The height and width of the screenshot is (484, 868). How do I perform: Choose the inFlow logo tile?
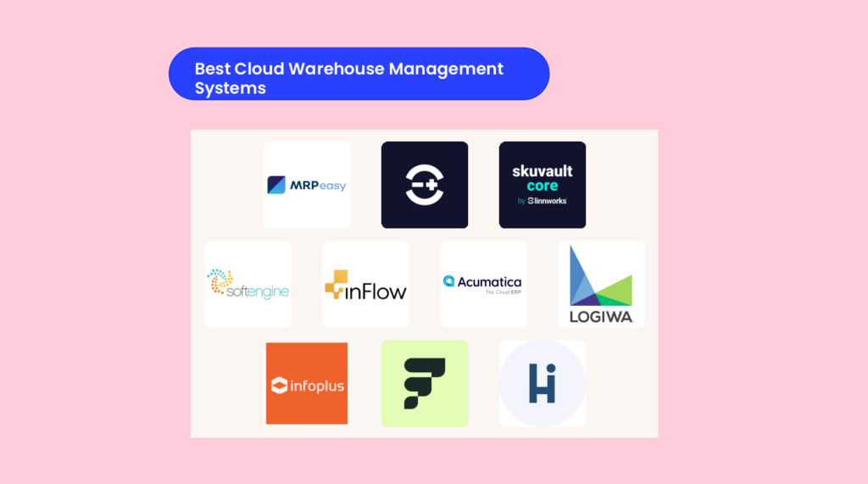(366, 284)
